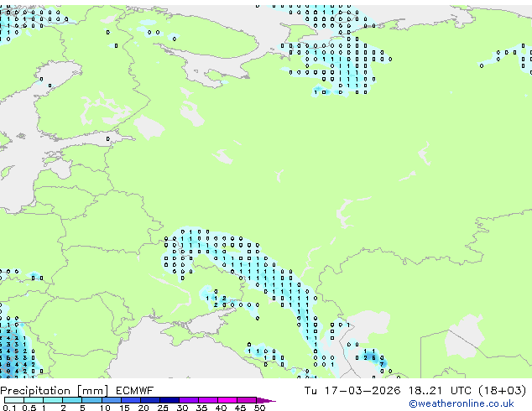Click the legend label 10

105,408
